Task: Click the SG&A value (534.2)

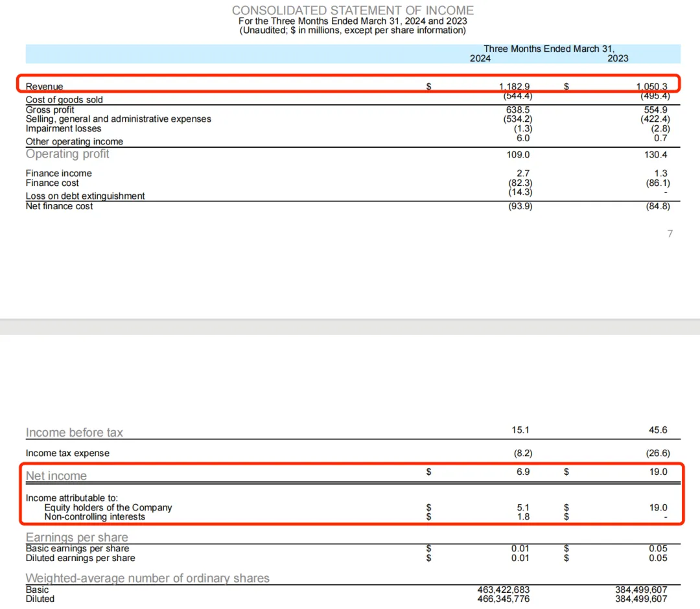Action: tap(518, 119)
